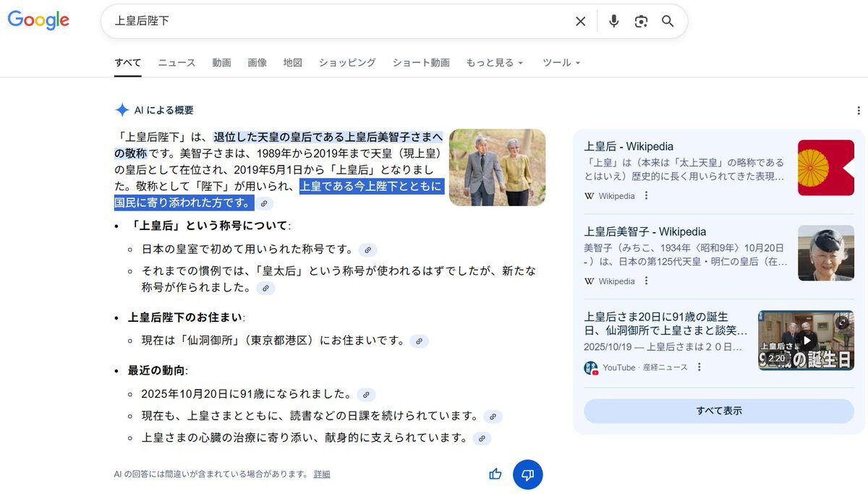Open source link after 91歳 sentence
Image resolution: width=868 pixels, height=494 pixels.
point(366,395)
